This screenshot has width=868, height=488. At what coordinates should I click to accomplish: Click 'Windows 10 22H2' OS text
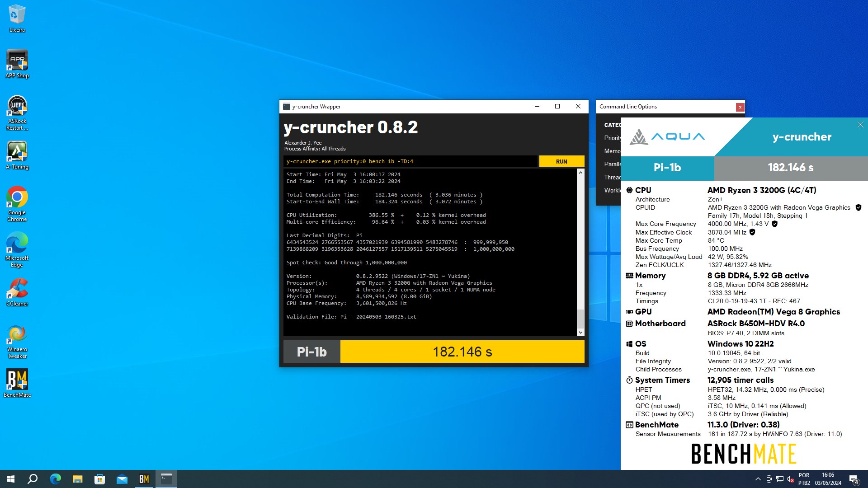741,344
